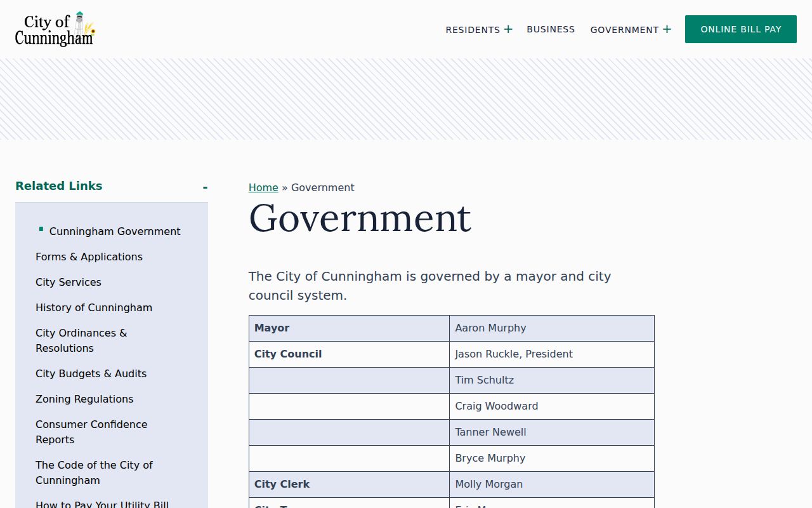Open How to Pay Your Utility Bill link

click(x=102, y=504)
